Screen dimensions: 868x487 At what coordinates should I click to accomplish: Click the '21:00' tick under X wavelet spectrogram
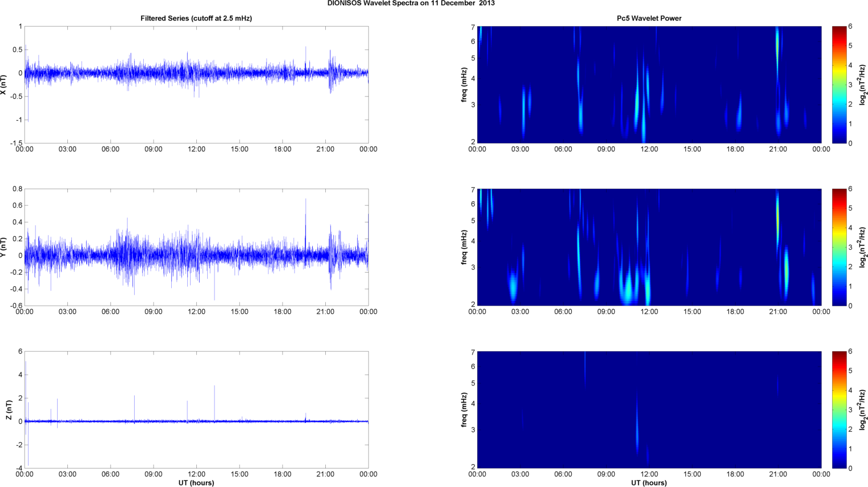point(778,149)
